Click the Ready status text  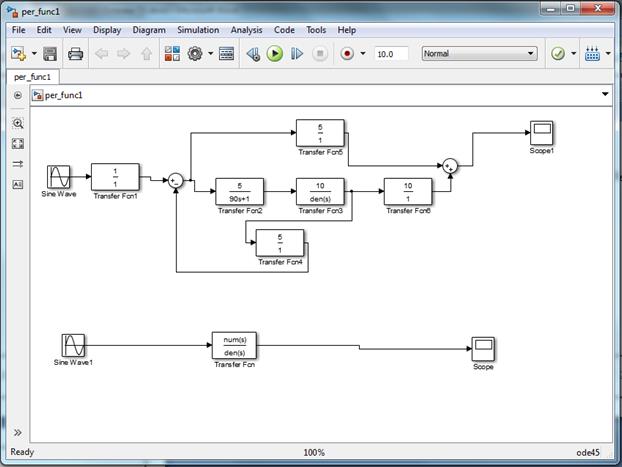point(22,452)
